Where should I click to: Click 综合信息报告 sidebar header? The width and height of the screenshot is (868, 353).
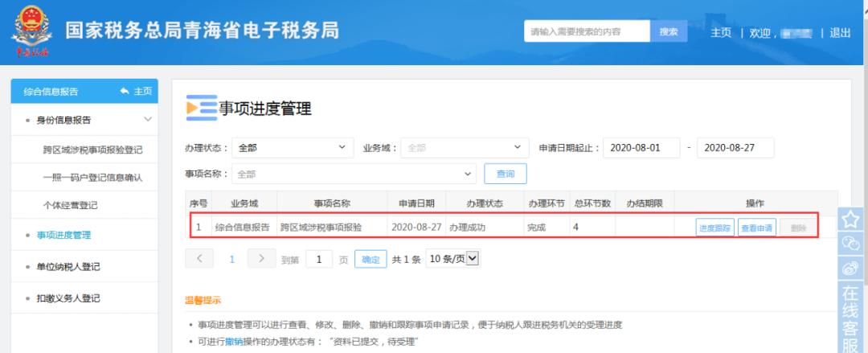[x=51, y=92]
